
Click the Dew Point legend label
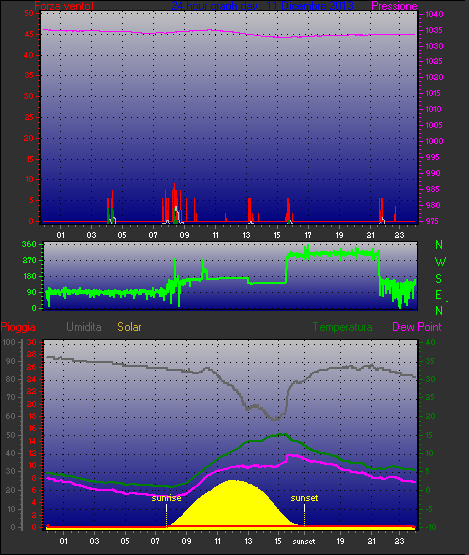pos(417,327)
